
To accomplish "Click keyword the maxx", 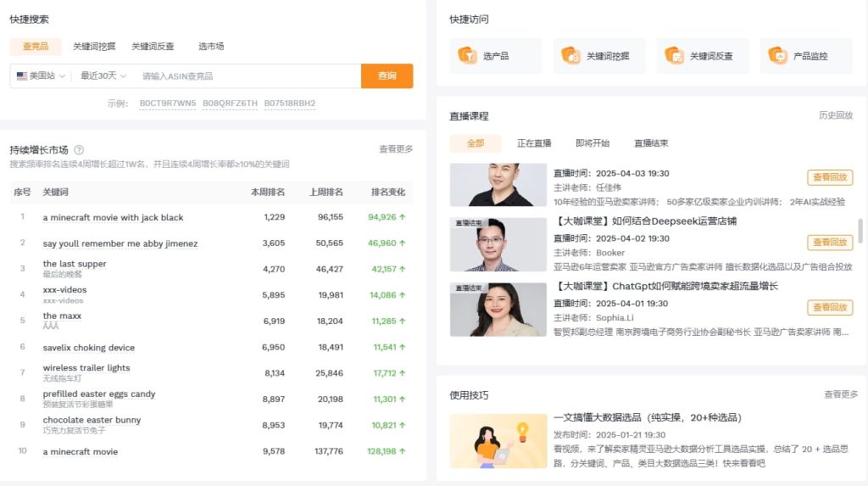I will 62,316.
